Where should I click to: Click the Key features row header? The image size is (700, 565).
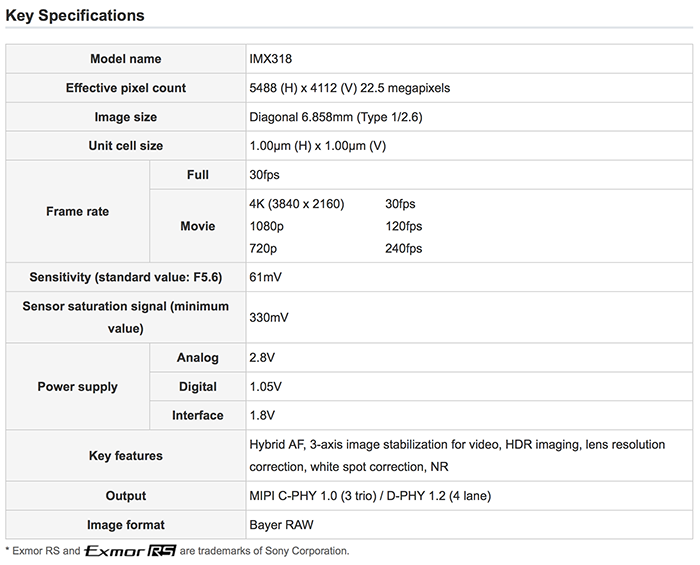[125, 456]
